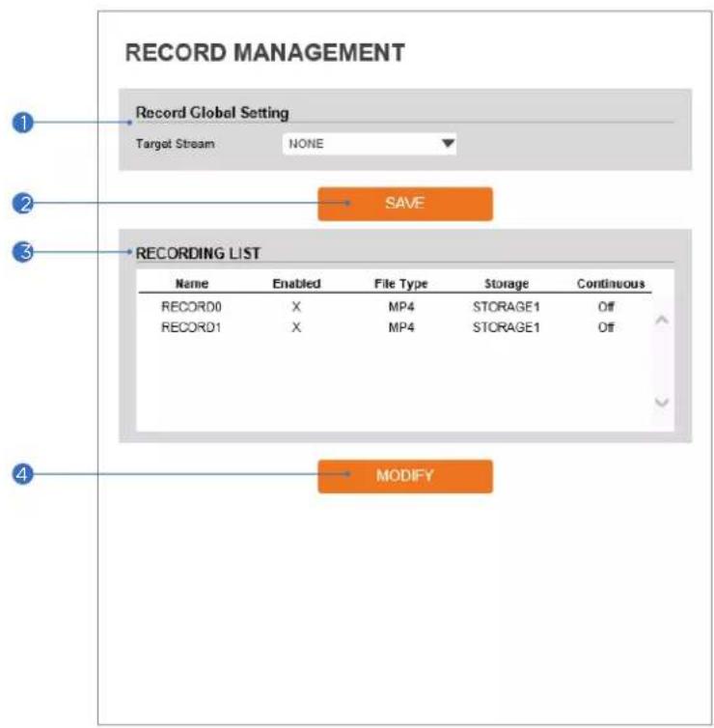Click the recording list scroll up arrow
The image size is (714, 728).
662,320
